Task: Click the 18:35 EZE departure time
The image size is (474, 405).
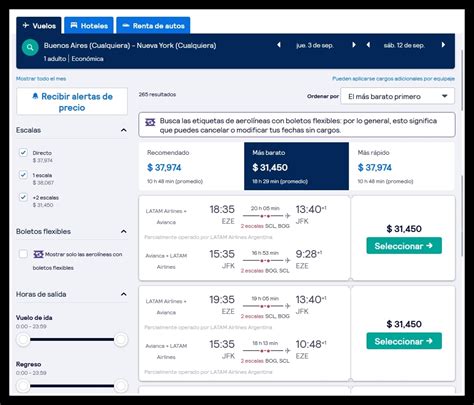Action: tap(222, 209)
